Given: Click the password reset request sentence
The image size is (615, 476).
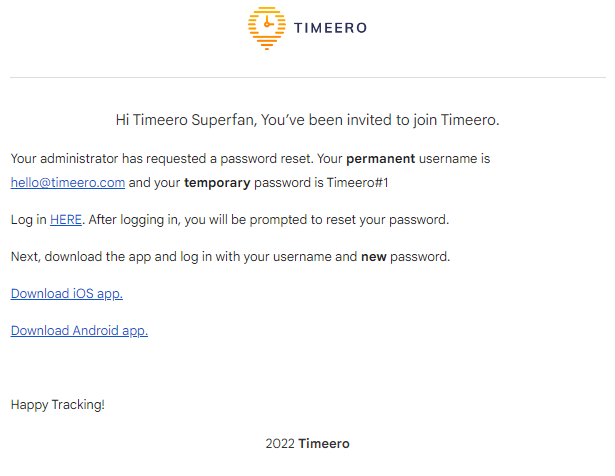Looking at the screenshot, I should [162, 159].
